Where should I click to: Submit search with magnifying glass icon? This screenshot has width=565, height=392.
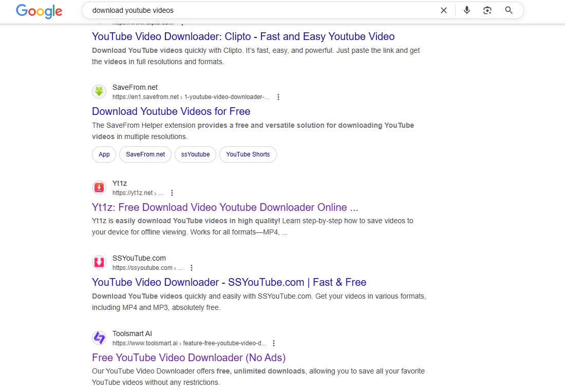pyautogui.click(x=509, y=10)
